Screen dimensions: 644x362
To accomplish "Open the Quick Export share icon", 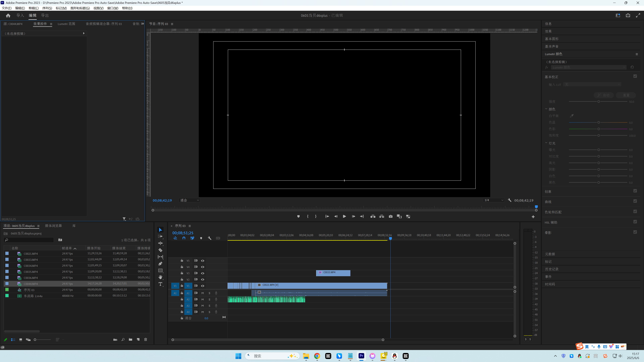I will (628, 15).
